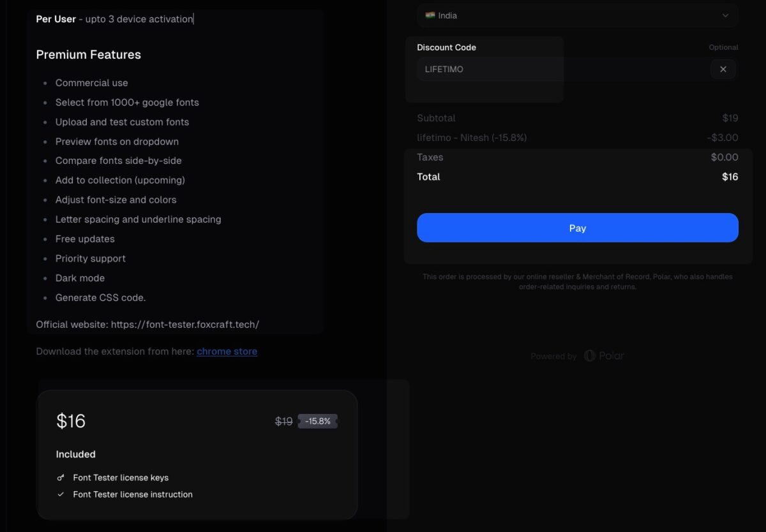This screenshot has height=532, width=766.
Task: Click the "Priority support" feature
Action: click(x=91, y=258)
